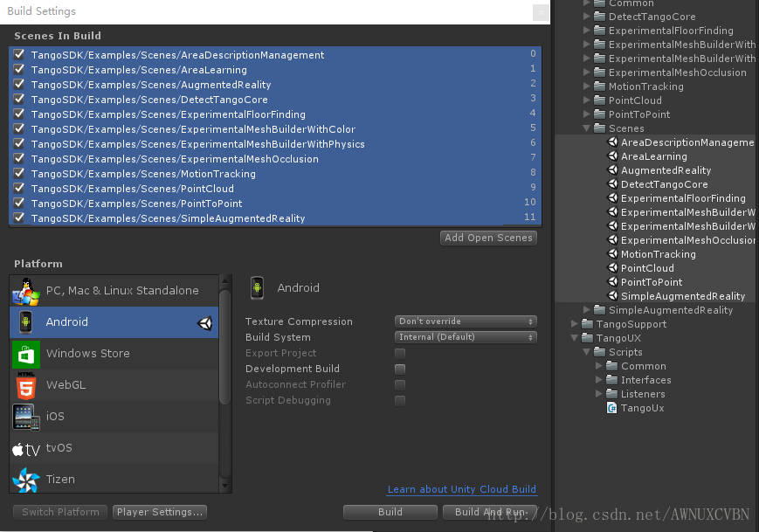The image size is (759, 532).
Task: Click the PC, Mac & Linux Standalone platform icon
Action: tap(25, 291)
